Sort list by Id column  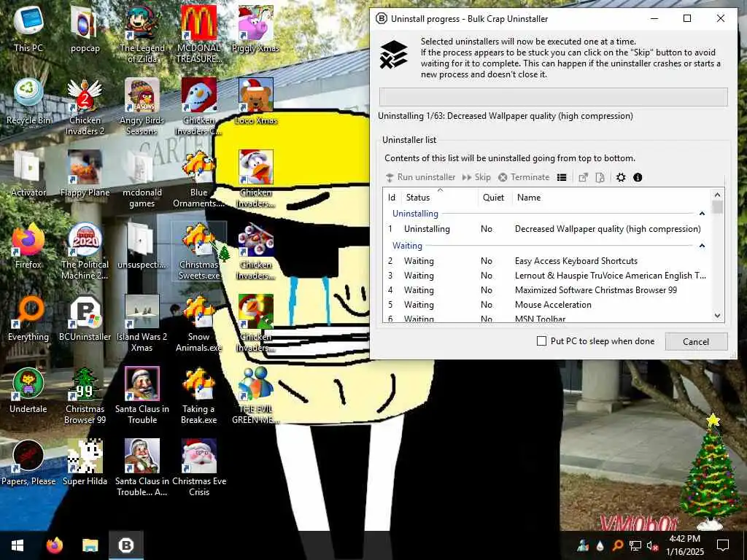(x=392, y=197)
